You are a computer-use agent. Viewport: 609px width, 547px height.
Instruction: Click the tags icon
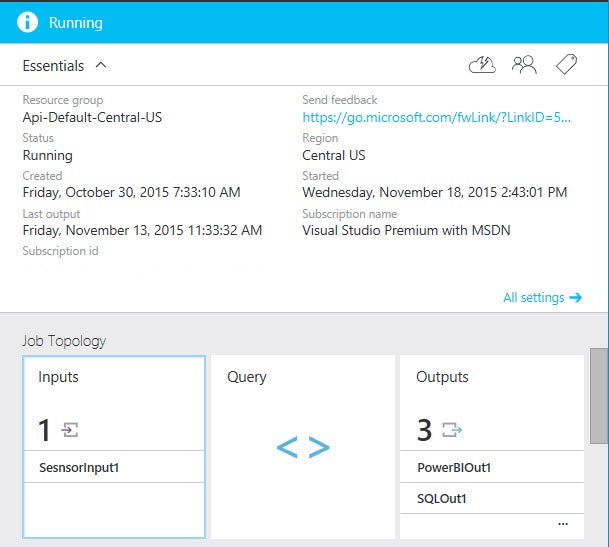tap(566, 65)
